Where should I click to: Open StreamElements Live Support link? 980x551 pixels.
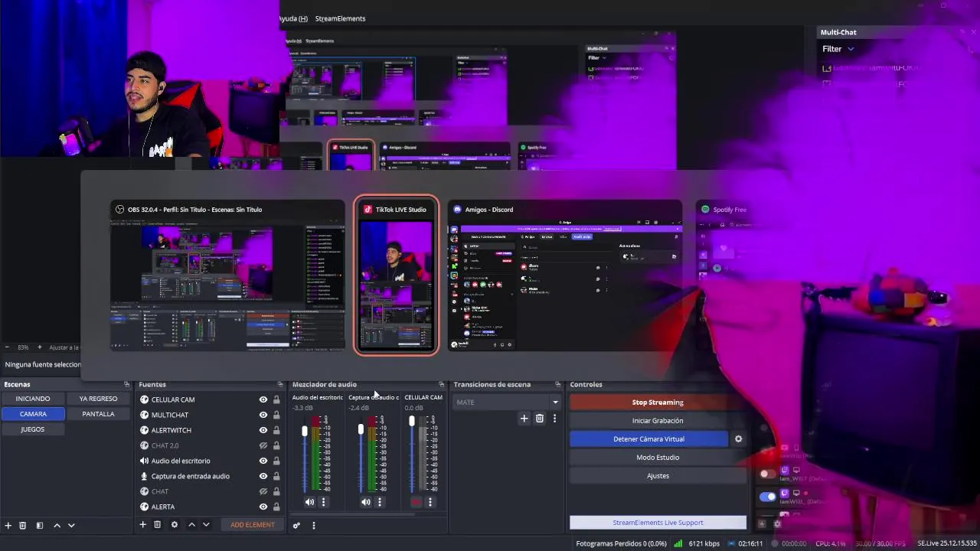click(x=658, y=523)
